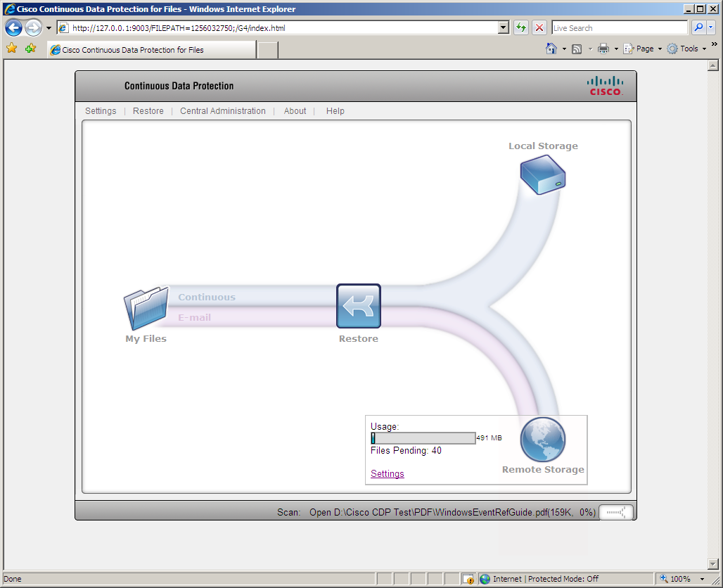Open Central Administration menu item
The width and height of the screenshot is (723, 588).
tap(223, 111)
